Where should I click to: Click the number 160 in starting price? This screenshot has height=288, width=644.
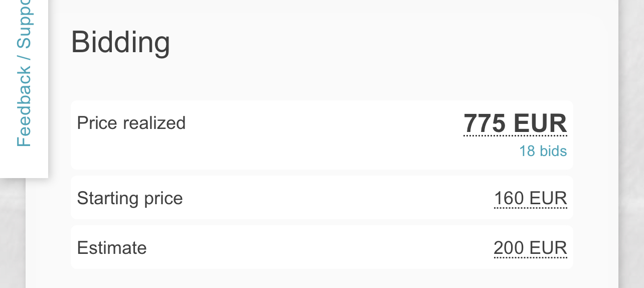pyautogui.click(x=509, y=198)
